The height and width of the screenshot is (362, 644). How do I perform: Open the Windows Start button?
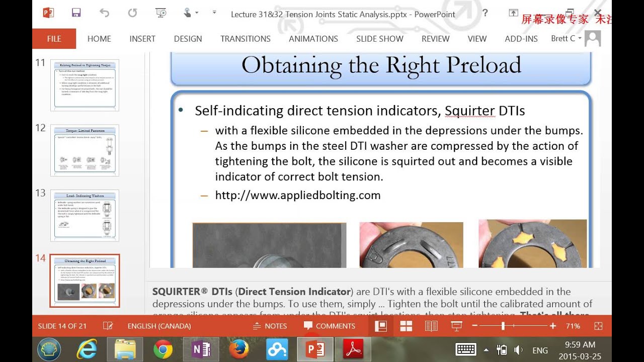click(x=49, y=349)
